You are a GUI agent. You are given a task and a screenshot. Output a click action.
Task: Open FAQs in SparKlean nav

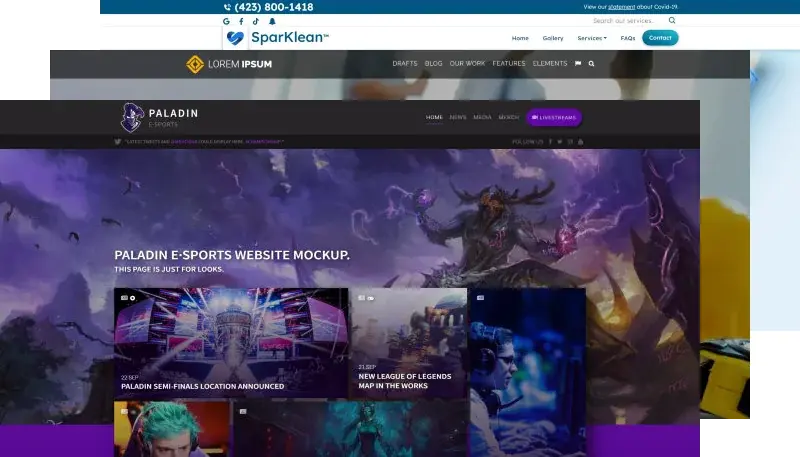coord(628,38)
